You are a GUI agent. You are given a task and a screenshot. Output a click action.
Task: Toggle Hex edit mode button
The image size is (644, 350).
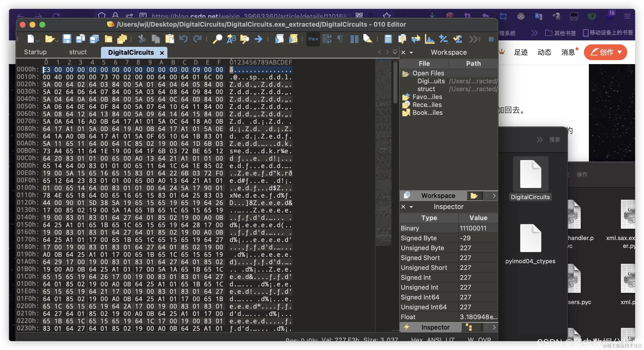pyautogui.click(x=313, y=39)
